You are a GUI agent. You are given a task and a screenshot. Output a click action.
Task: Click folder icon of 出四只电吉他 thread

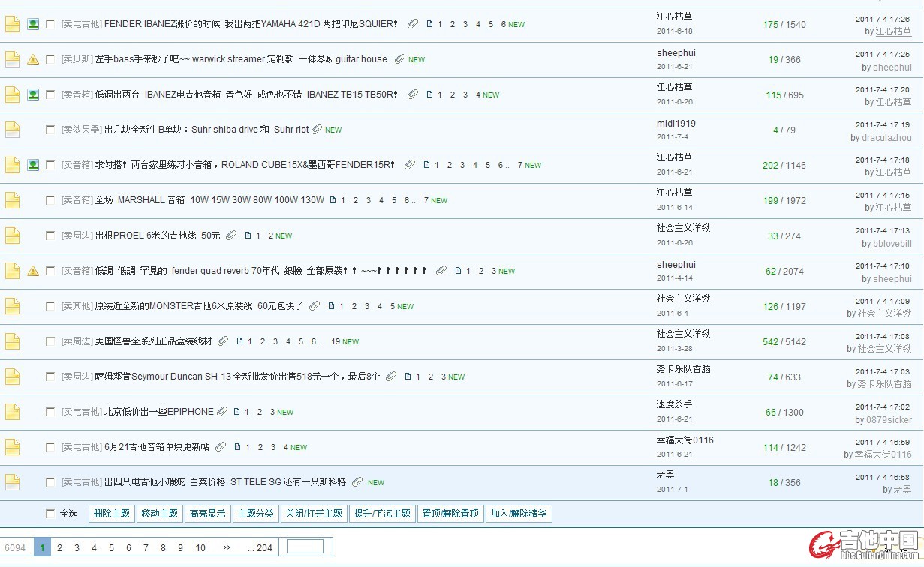pyautogui.click(x=12, y=482)
